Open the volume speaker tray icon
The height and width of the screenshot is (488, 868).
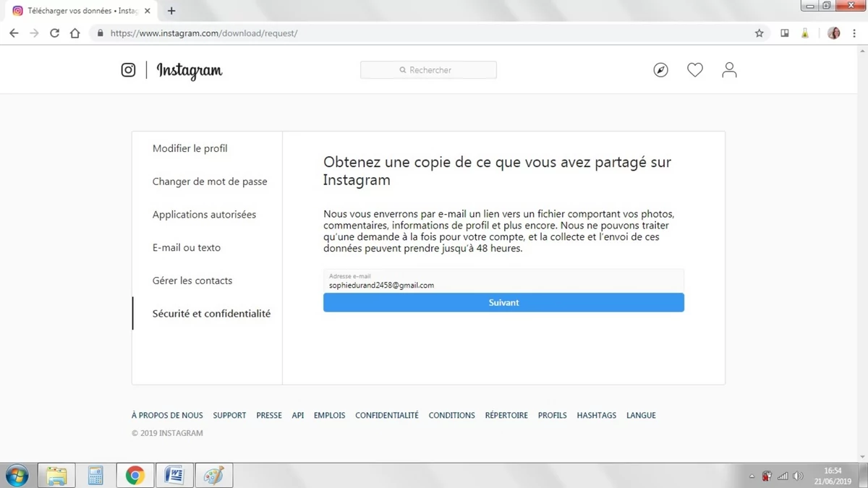tap(798, 476)
